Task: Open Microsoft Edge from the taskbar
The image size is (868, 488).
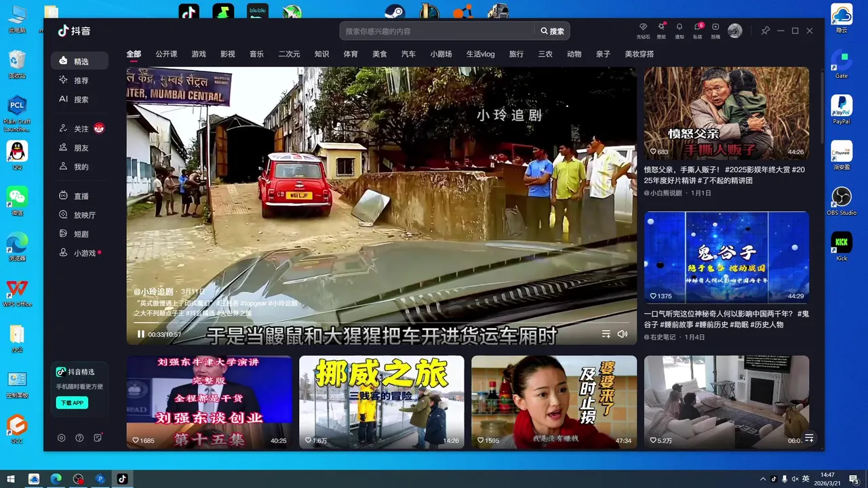Action: pos(56,479)
